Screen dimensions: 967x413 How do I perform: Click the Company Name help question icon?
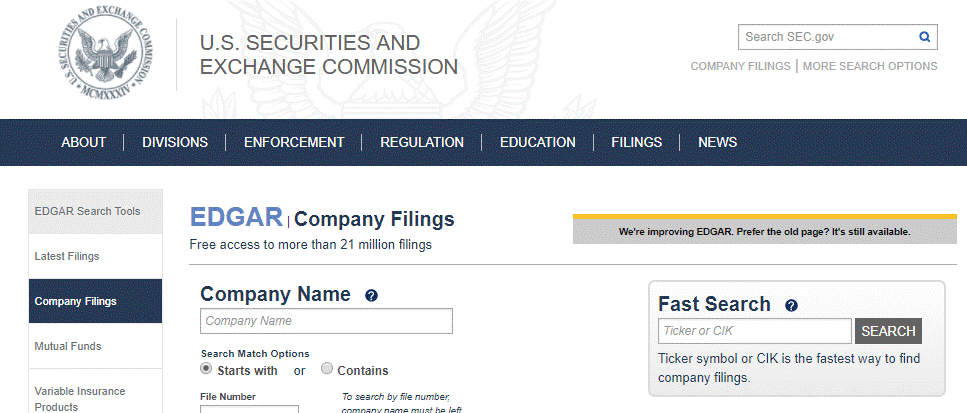371,295
